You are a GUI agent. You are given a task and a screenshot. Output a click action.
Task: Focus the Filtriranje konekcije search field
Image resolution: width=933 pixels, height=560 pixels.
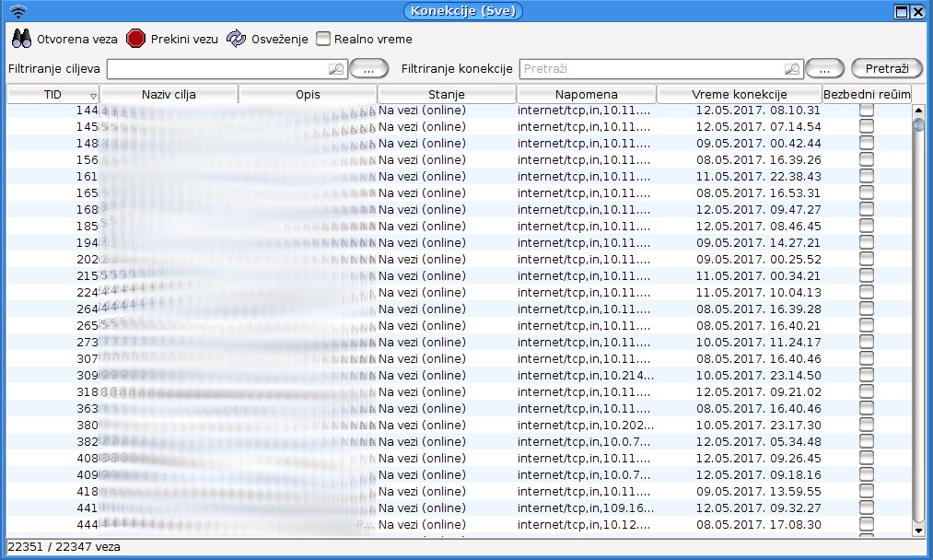(649, 69)
